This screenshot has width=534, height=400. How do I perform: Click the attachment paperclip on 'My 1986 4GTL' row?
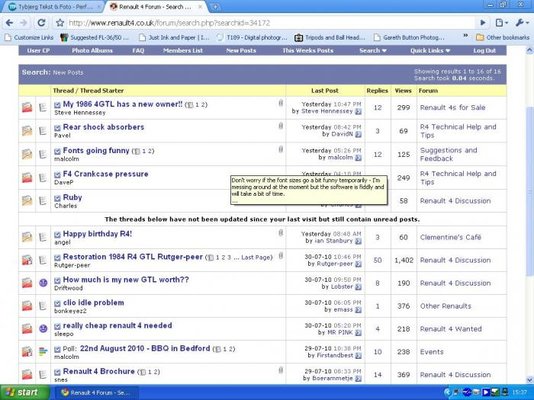[281, 103]
